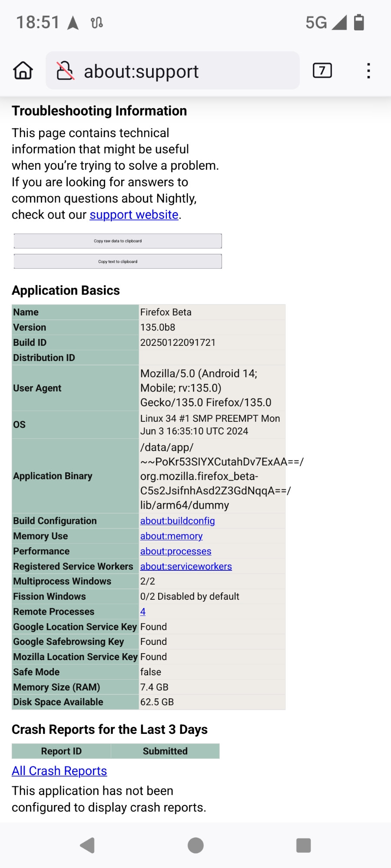Select the Build ID value 20250122091721
This screenshot has width=391, height=868.
(x=178, y=342)
